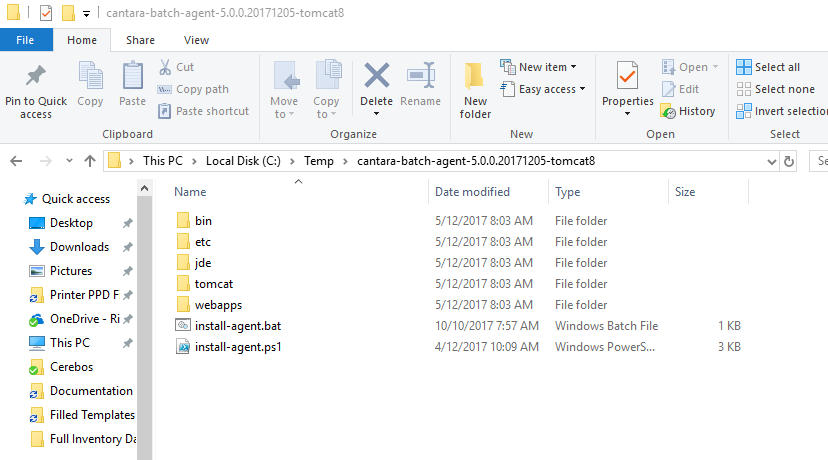The height and width of the screenshot is (460, 828).
Task: Open Properties with the checkmark icon
Action: (627, 77)
